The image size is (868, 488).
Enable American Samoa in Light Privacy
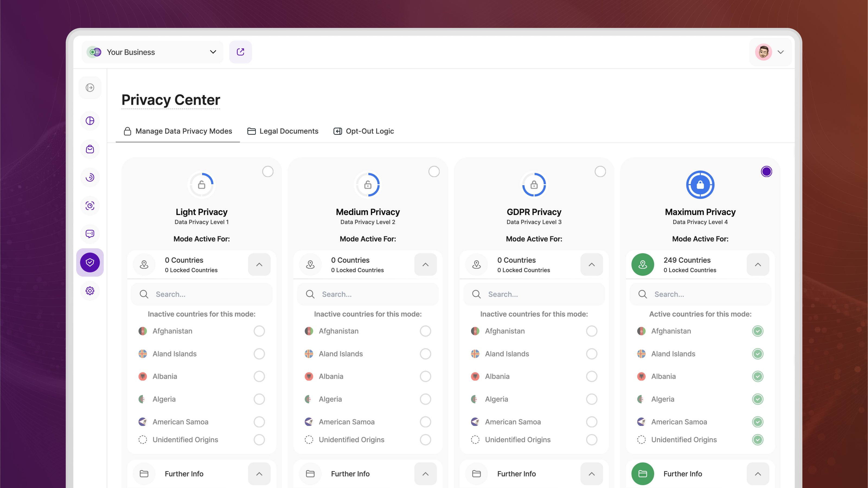pyautogui.click(x=259, y=422)
